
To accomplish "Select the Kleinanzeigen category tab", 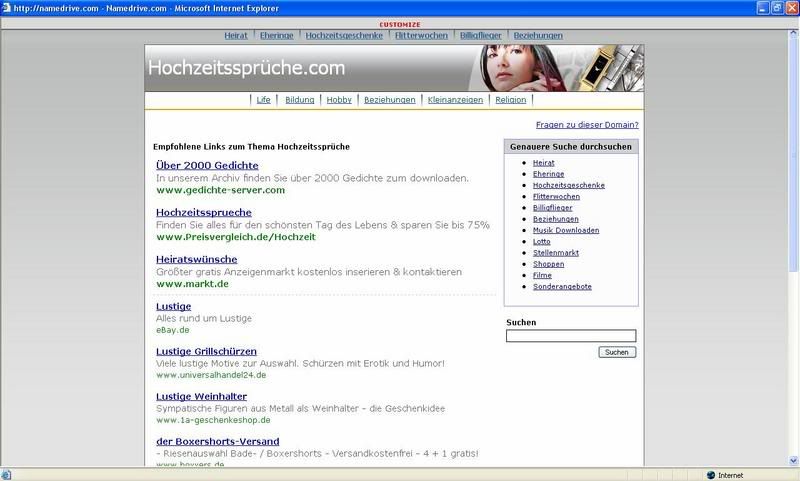I will 455,99.
